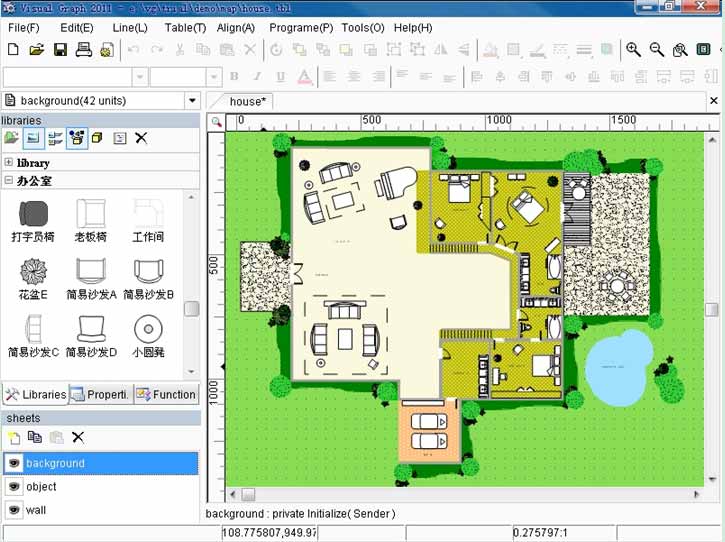Close the house* document with X
The height and width of the screenshot is (542, 725).
714,100
